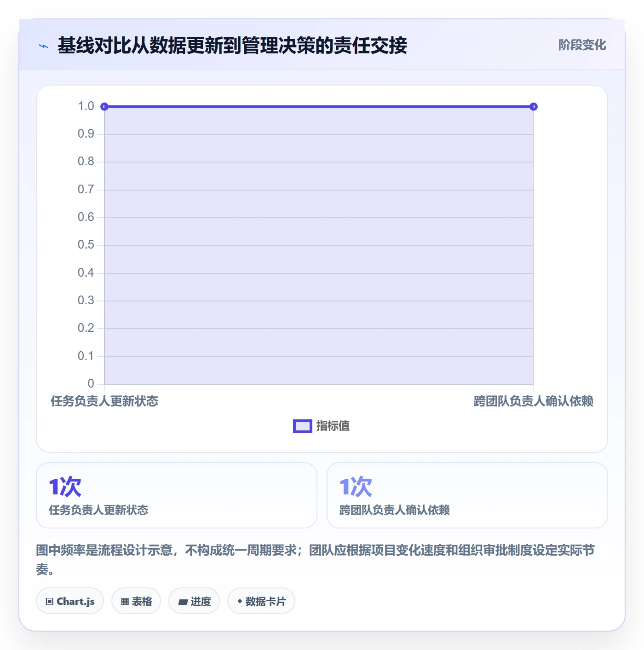The width and height of the screenshot is (644, 650).
Task: Open the Chart.js tag
Action: click(x=70, y=601)
